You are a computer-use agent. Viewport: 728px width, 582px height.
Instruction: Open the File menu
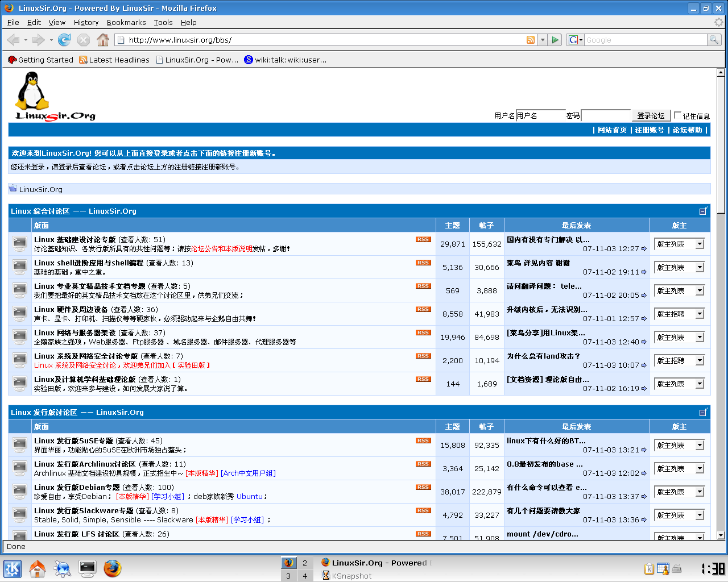pyautogui.click(x=13, y=22)
